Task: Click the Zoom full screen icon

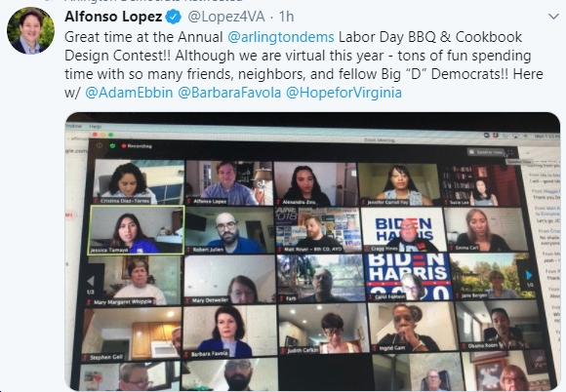Action: click(509, 153)
